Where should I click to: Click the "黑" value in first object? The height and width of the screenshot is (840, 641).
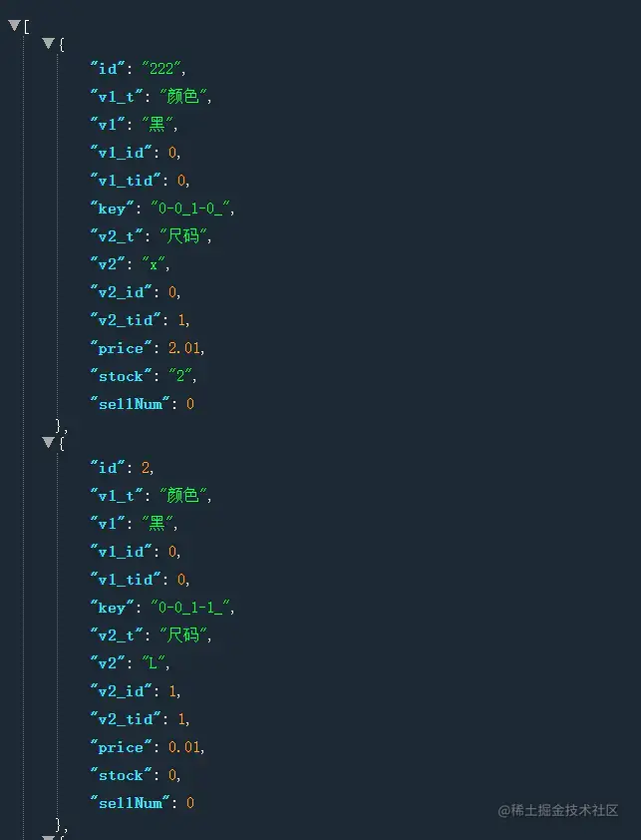[157, 125]
